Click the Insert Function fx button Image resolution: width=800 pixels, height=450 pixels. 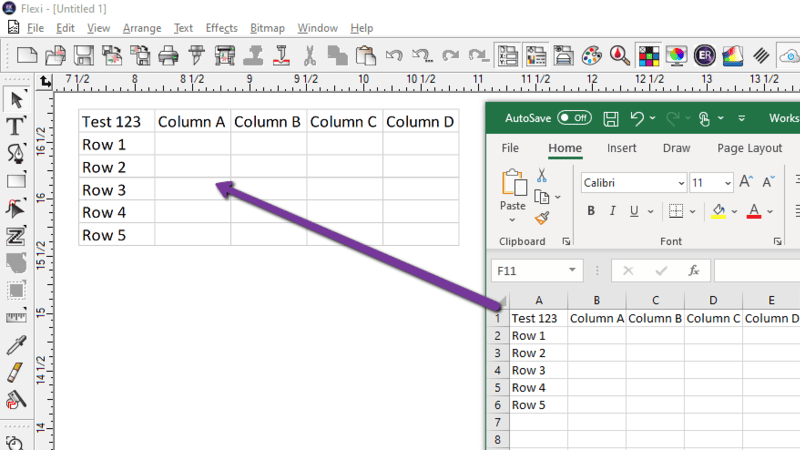tap(693, 270)
